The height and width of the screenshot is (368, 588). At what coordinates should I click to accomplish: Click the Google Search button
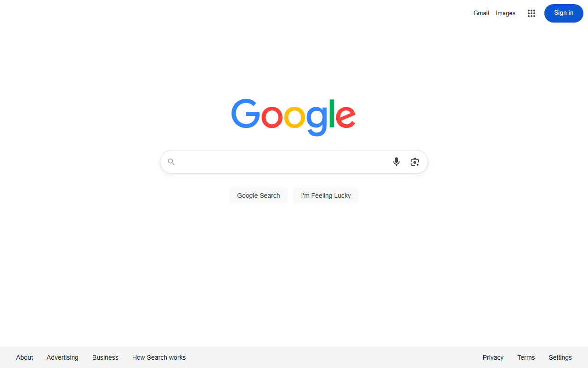tap(259, 195)
